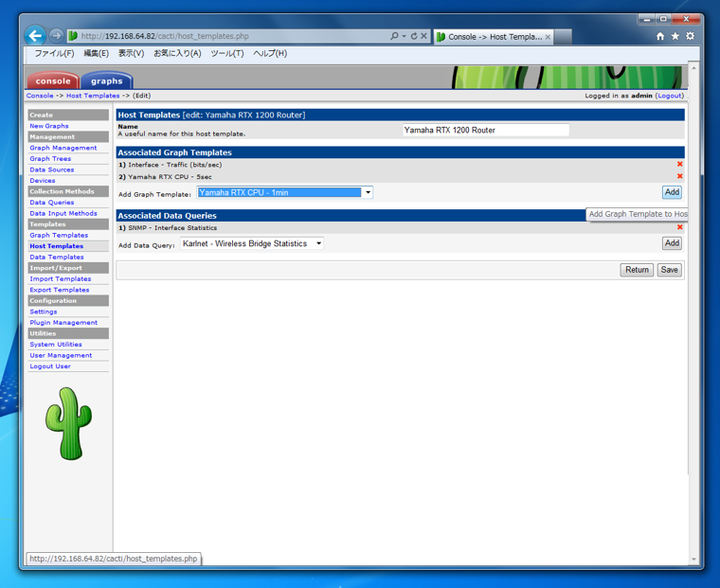Screen dimensions: 720x588
Task: Click Logout User in sidebar
Action: (50, 366)
